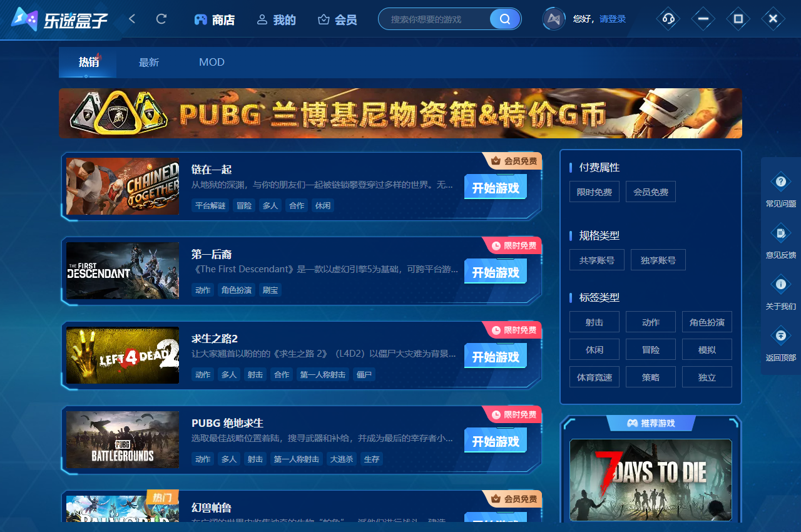Click 限时免费 badge on 求生之路2
801x532 pixels.
click(x=513, y=330)
